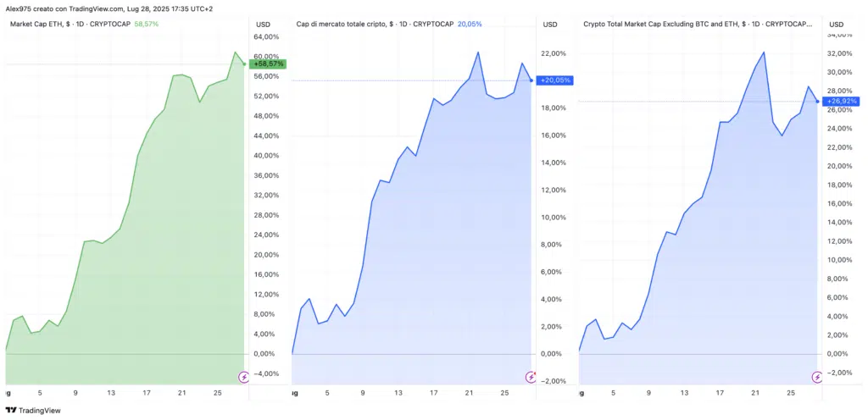Click date 13 on ETH chart time axis
The height and width of the screenshot is (420, 868).
click(110, 393)
